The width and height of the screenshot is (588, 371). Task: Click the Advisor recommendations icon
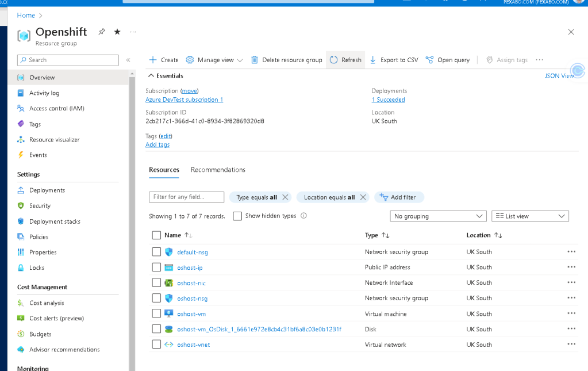21,349
